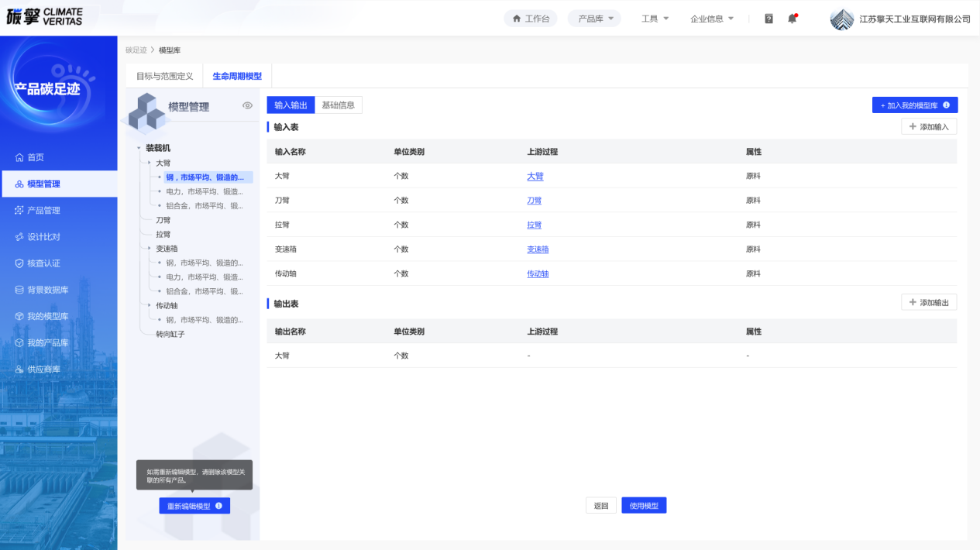Open the 产品库 dropdown menu
The image size is (980, 550).
tap(594, 19)
